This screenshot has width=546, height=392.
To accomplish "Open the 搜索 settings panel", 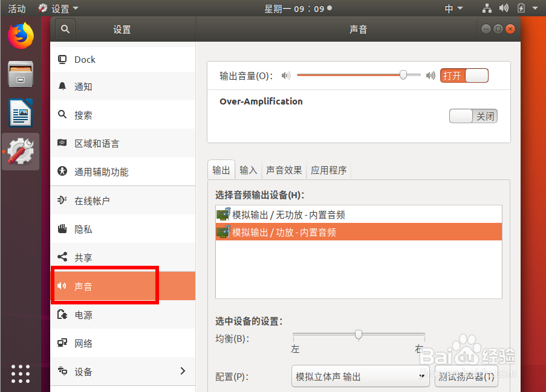I will [123, 115].
